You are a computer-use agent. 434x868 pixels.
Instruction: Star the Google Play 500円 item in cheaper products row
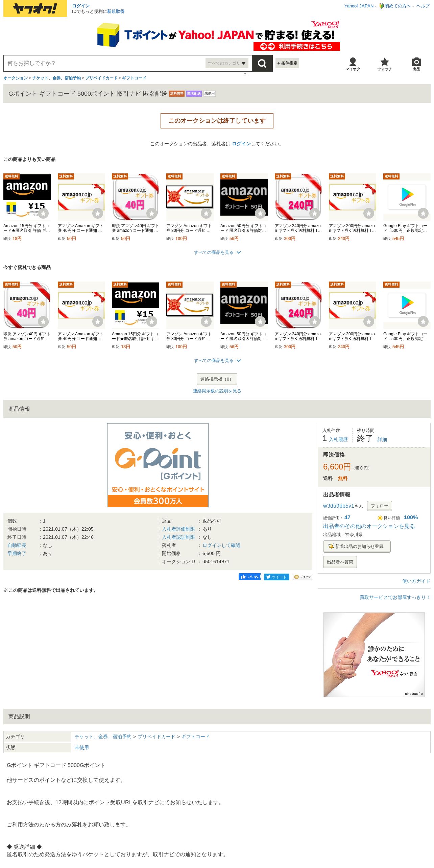point(423,213)
